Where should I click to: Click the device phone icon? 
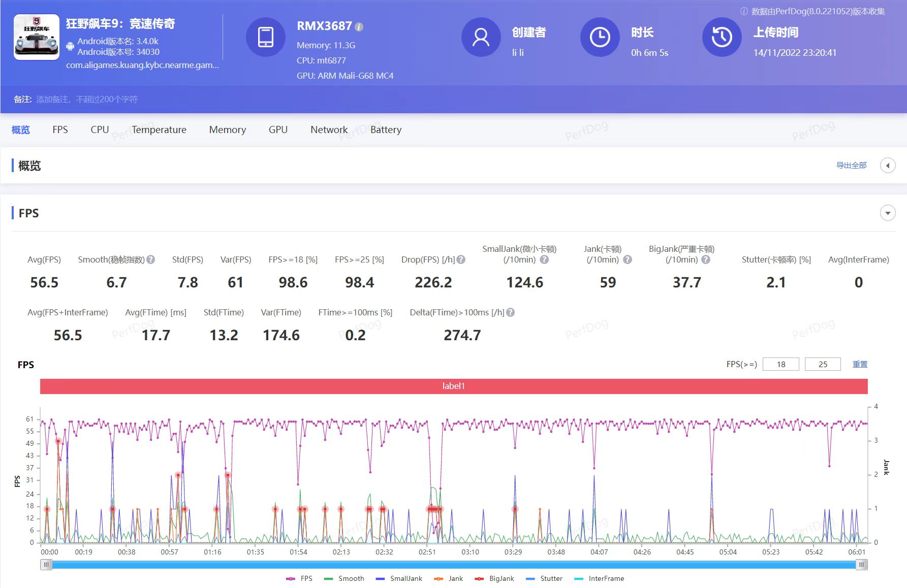coord(266,37)
